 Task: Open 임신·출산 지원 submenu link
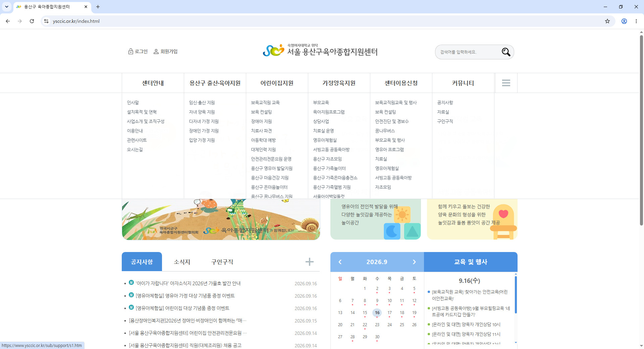click(202, 103)
